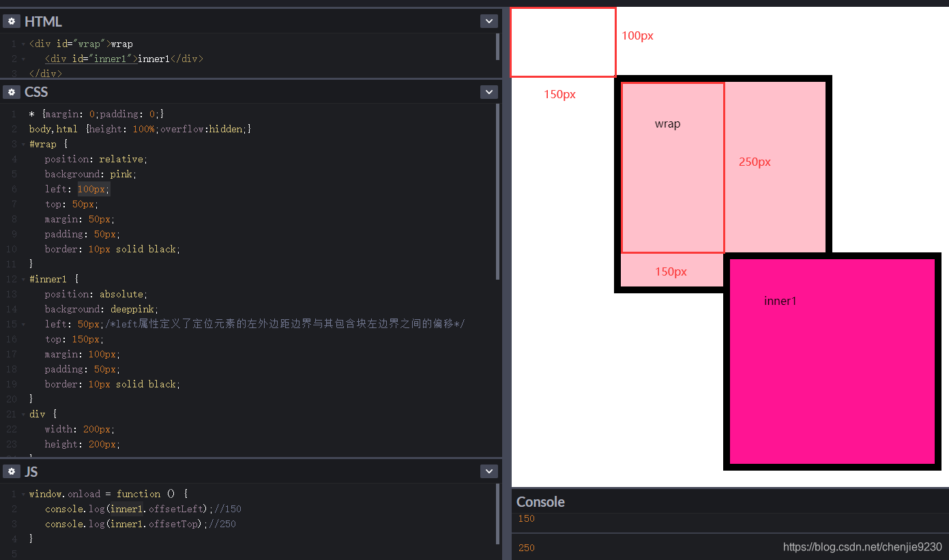Click the 'position: relative;' CSS line
Screen dimensions: 949x560
tap(96, 160)
